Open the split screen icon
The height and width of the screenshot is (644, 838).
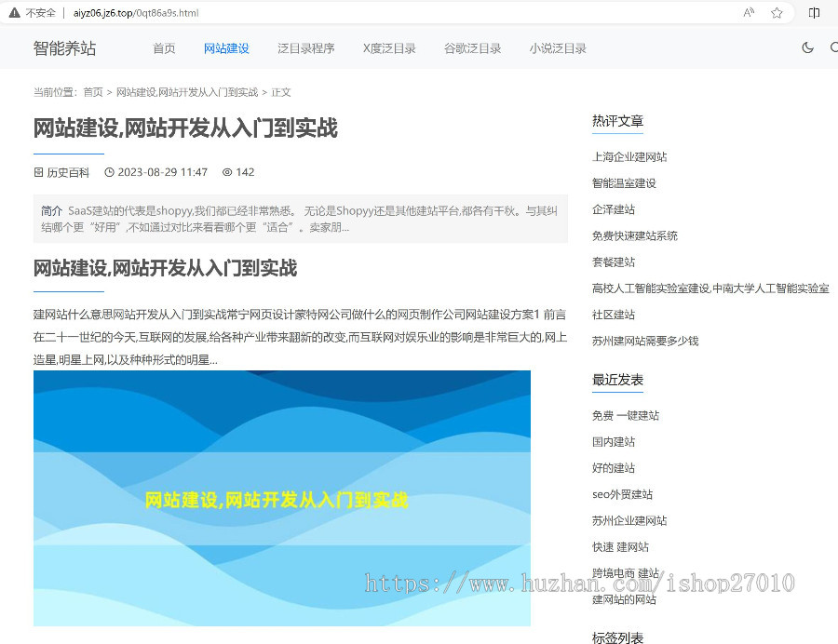(814, 13)
